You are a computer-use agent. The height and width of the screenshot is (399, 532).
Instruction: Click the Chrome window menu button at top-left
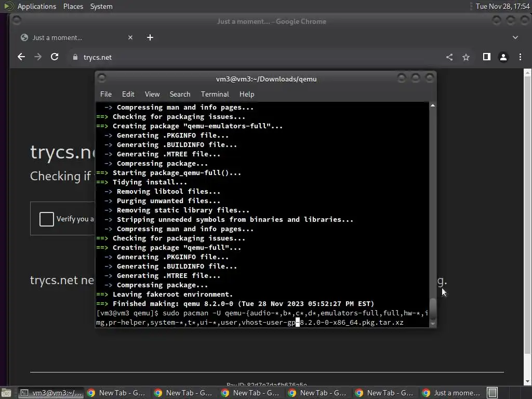16,21
